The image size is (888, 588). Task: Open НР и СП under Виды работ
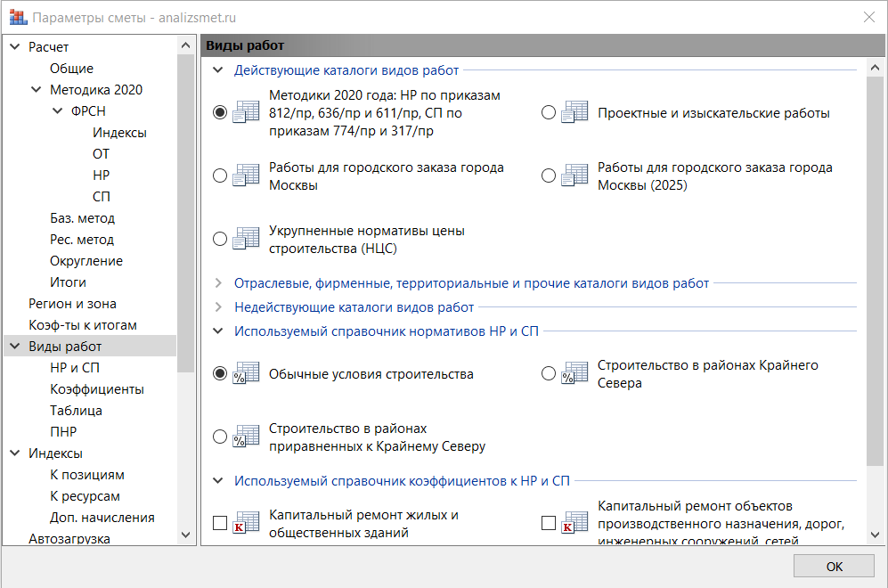click(x=75, y=368)
